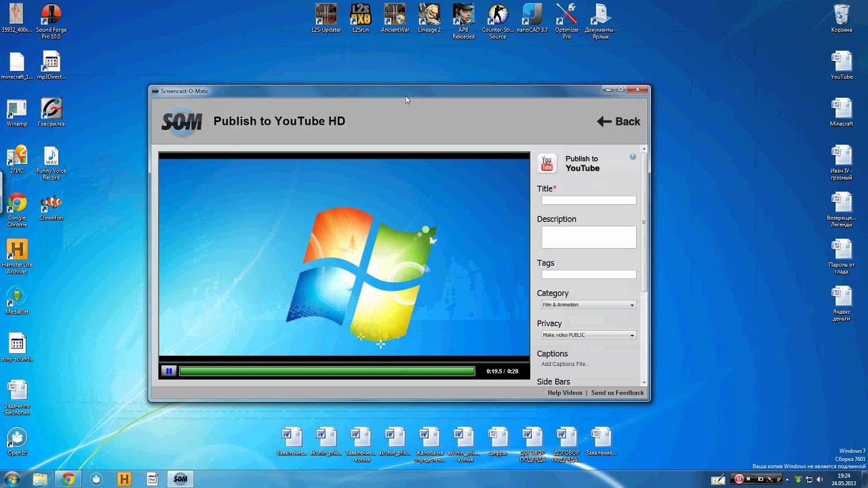The width and height of the screenshot is (868, 488).
Task: Select the Optimizer Pro desktop icon
Action: pos(567,22)
